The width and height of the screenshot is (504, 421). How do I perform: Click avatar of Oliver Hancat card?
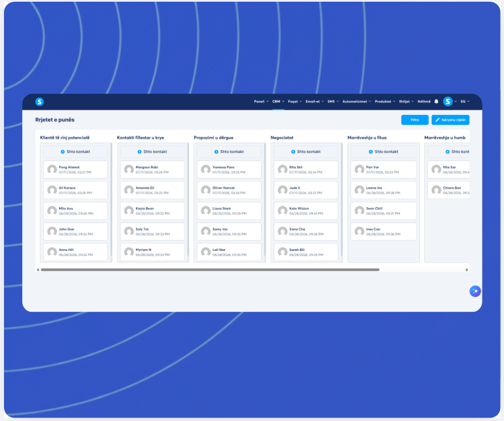[x=206, y=190]
